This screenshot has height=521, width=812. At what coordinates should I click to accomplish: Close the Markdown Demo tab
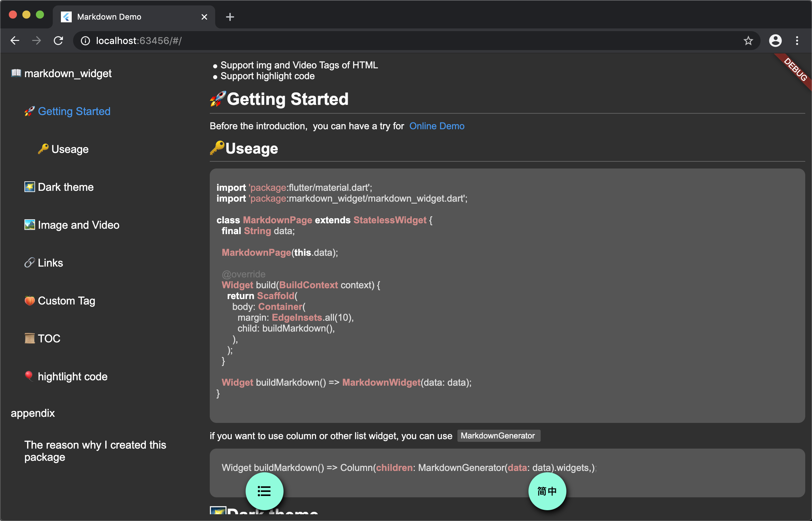click(x=204, y=17)
